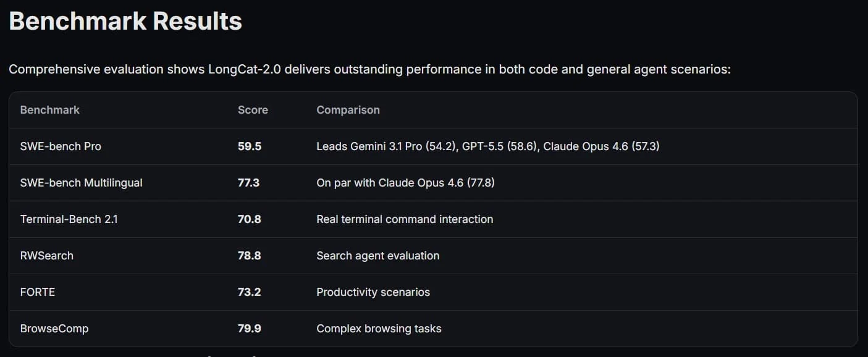Click the Complex browsing tasks text
The height and width of the screenshot is (357, 868).
point(379,329)
